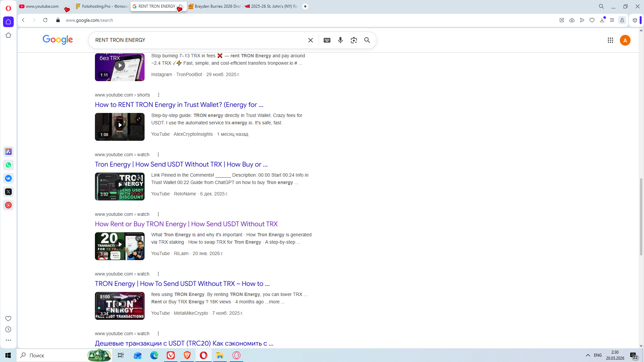
Task: Reload the current page
Action: tap(45, 20)
